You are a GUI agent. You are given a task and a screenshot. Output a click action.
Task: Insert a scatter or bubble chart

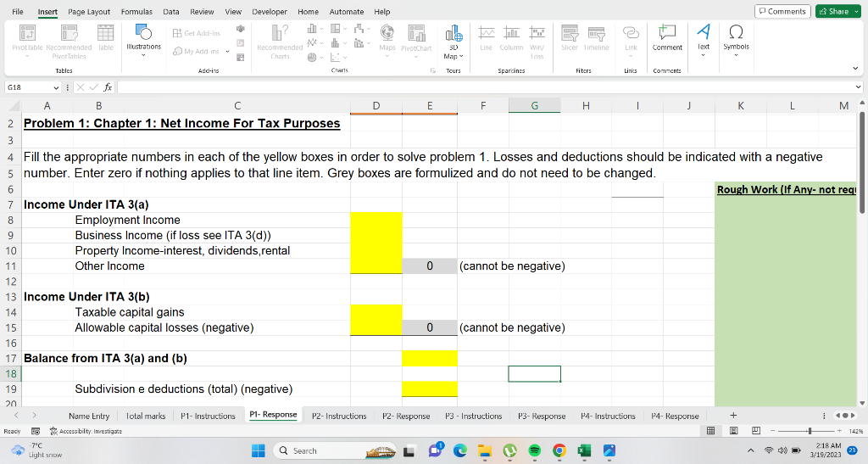tap(337, 57)
